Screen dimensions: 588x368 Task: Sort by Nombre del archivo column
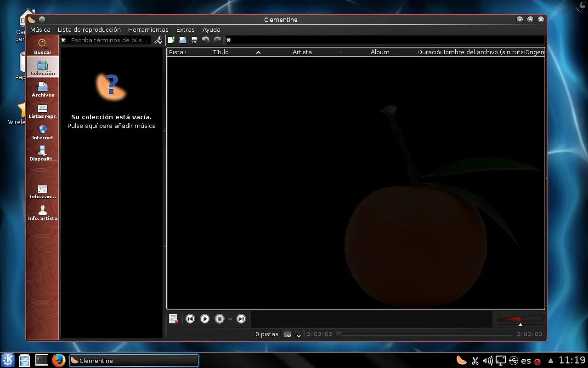(x=483, y=52)
